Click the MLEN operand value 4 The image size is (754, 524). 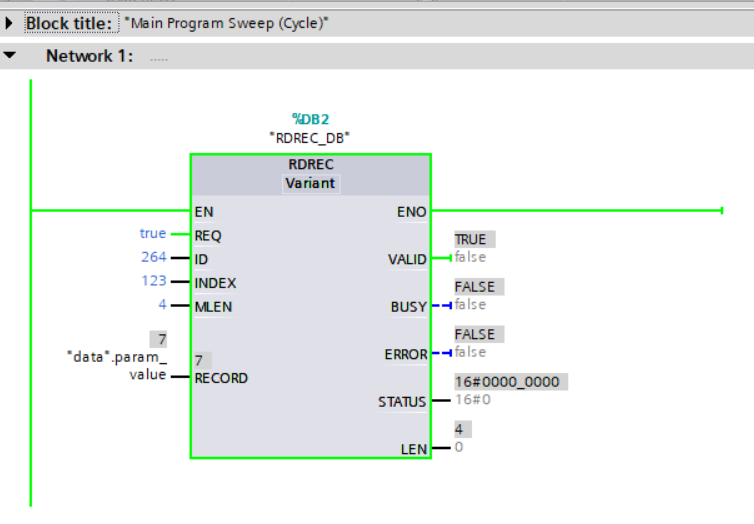tap(162, 305)
